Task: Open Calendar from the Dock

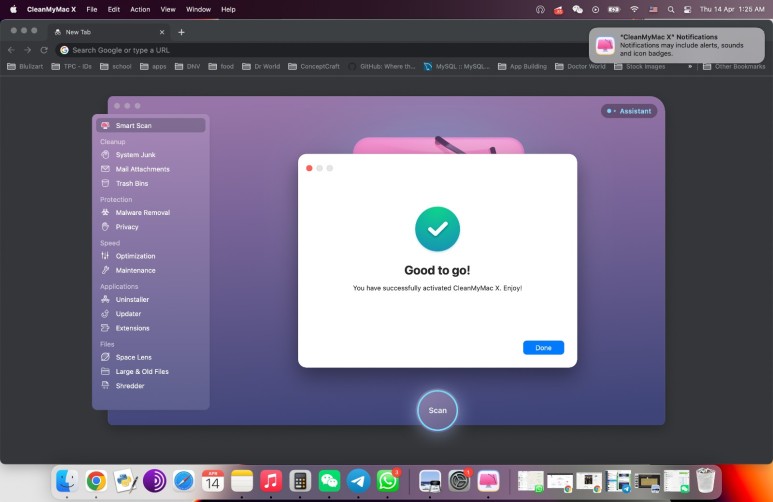Action: (212, 481)
